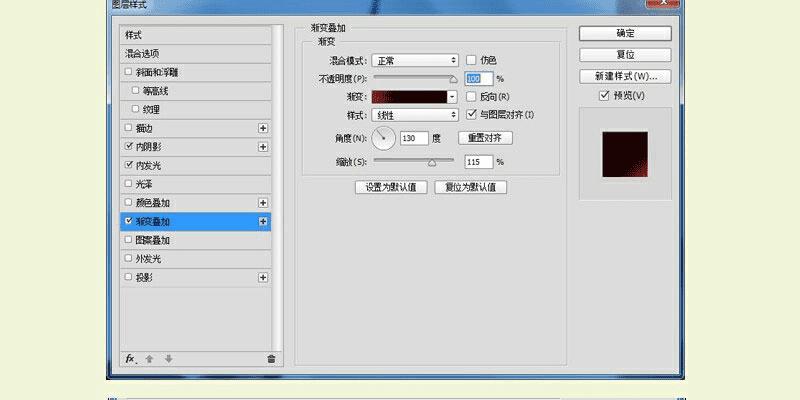Toggle 与图层对齐 checkbox

point(471,114)
